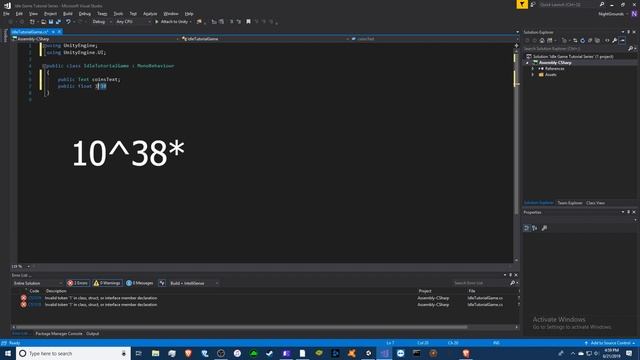Open the IdleTutorialGame class navigation dropdown
The width and height of the screenshot is (640, 360).
point(265,39)
